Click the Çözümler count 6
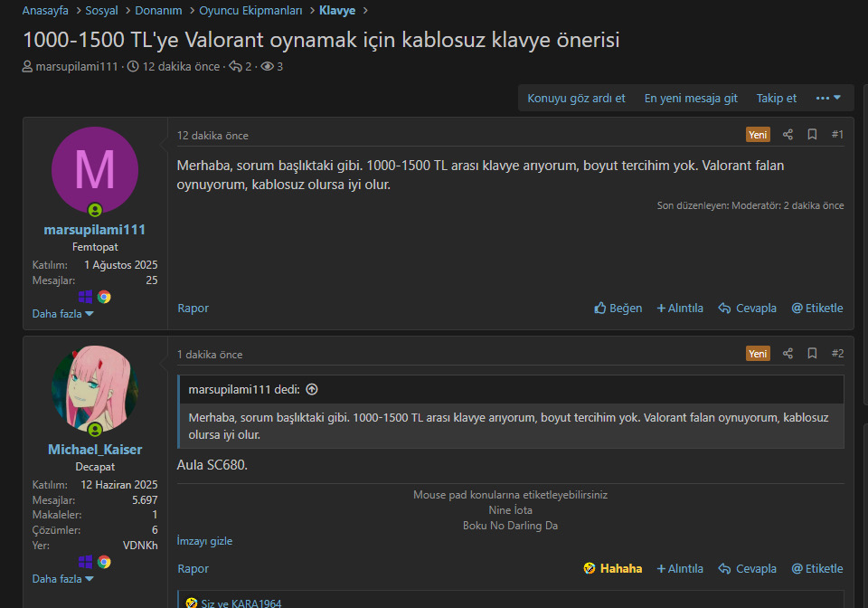Viewport: 868px width, 608px height. point(155,530)
